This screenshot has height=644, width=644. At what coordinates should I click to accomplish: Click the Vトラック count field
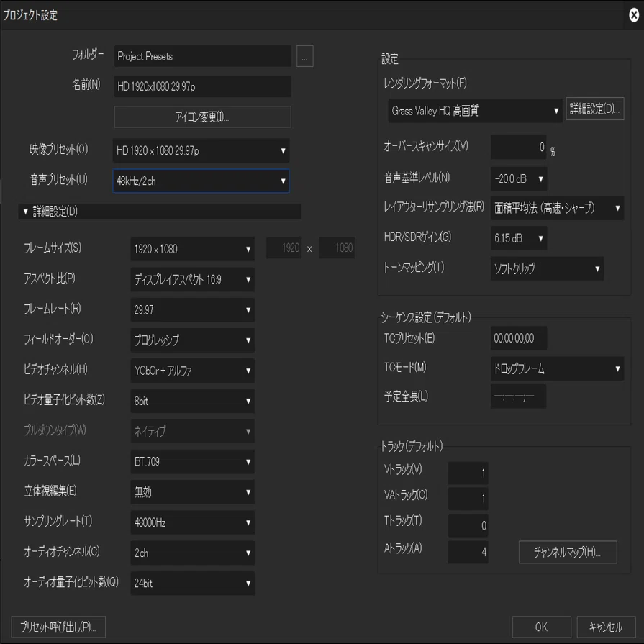[468, 473]
